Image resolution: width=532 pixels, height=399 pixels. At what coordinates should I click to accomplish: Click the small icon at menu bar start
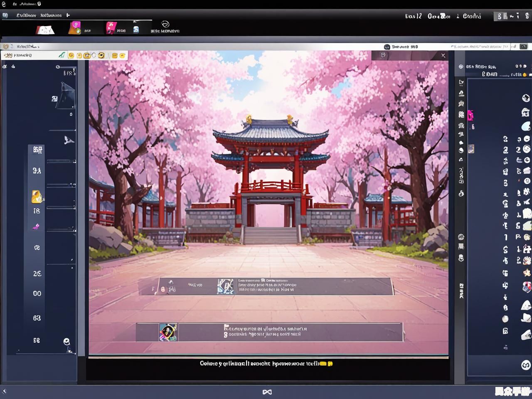(5, 15)
